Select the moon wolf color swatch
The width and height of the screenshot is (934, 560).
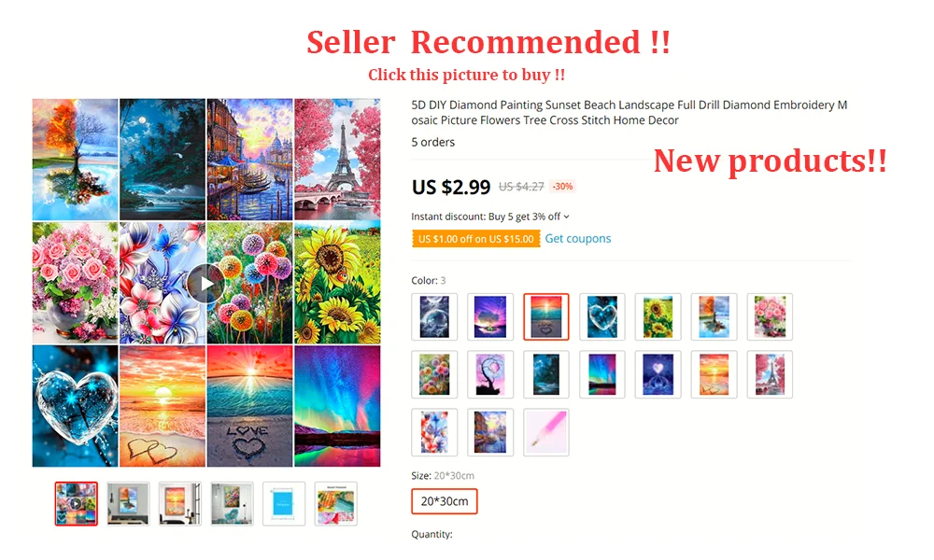click(x=434, y=316)
